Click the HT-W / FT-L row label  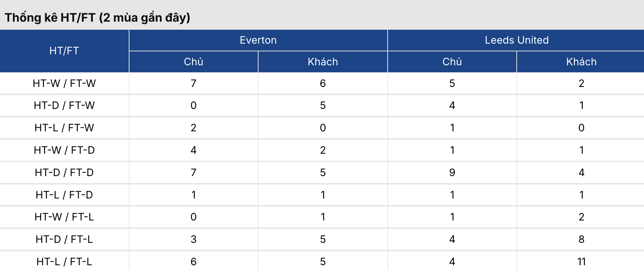coord(64,217)
